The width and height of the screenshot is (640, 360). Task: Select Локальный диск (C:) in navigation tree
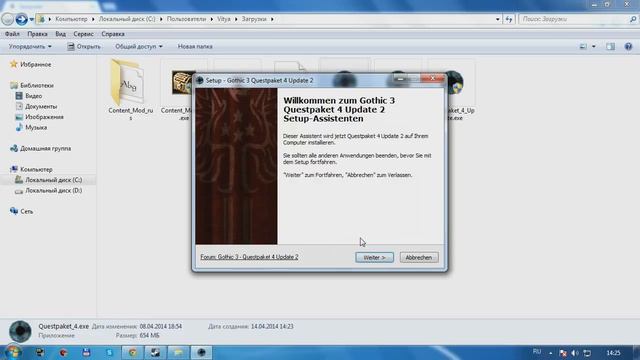click(53, 180)
